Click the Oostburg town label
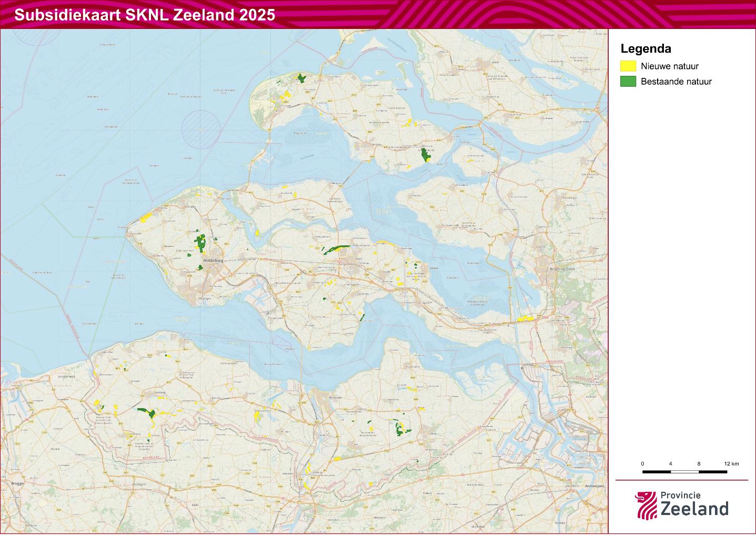Screen dimensions: 756x535 [159, 392]
